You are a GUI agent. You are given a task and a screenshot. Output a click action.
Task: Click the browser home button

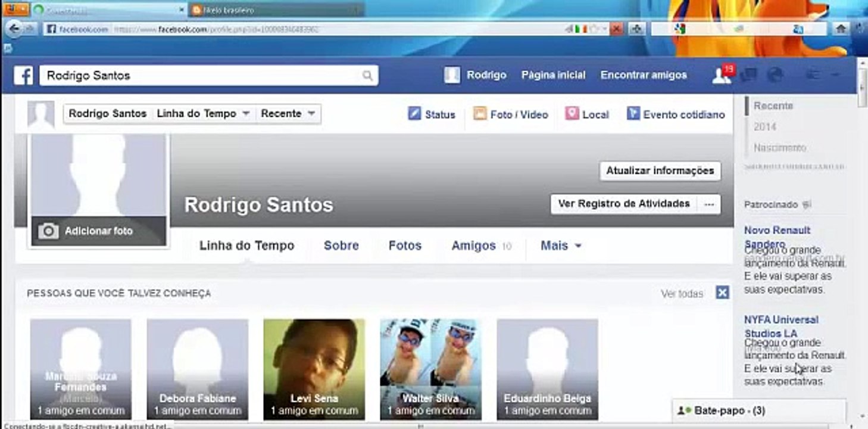coord(841,29)
